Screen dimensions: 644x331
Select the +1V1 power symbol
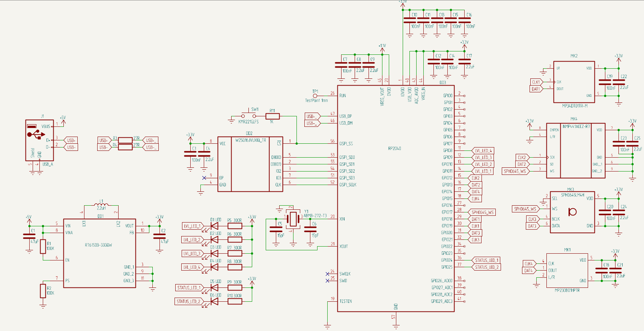pyautogui.click(x=382, y=47)
